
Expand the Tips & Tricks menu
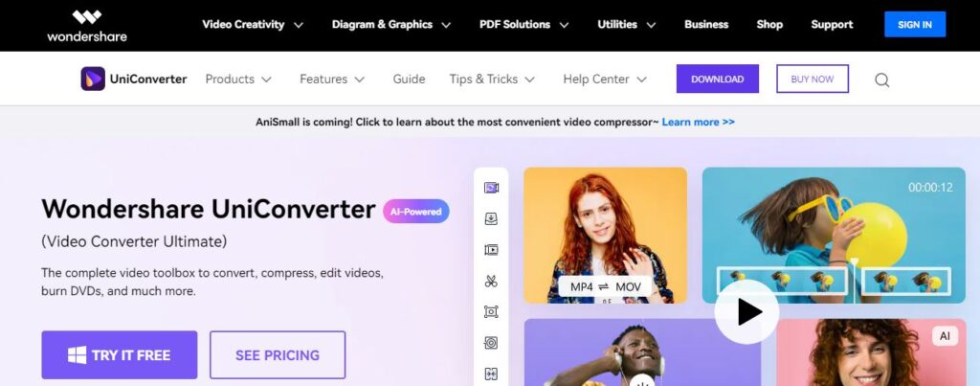tap(492, 79)
